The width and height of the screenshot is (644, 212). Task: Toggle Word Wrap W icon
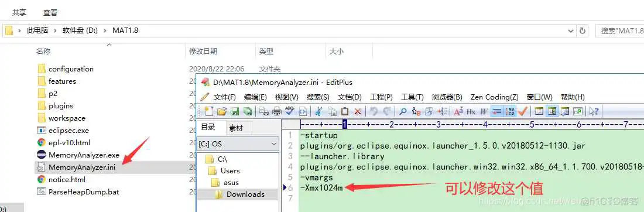pos(484,111)
